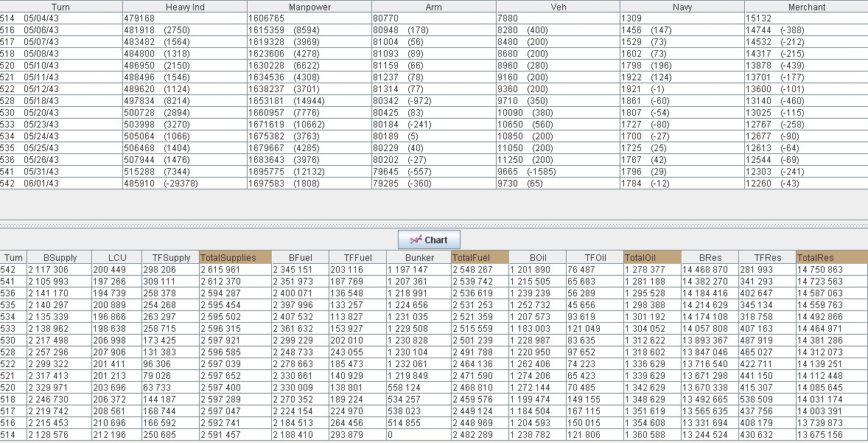Click BOil value 1 183 003
Image resolution: width=868 pixels, height=443 pixels.
pyautogui.click(x=537, y=328)
